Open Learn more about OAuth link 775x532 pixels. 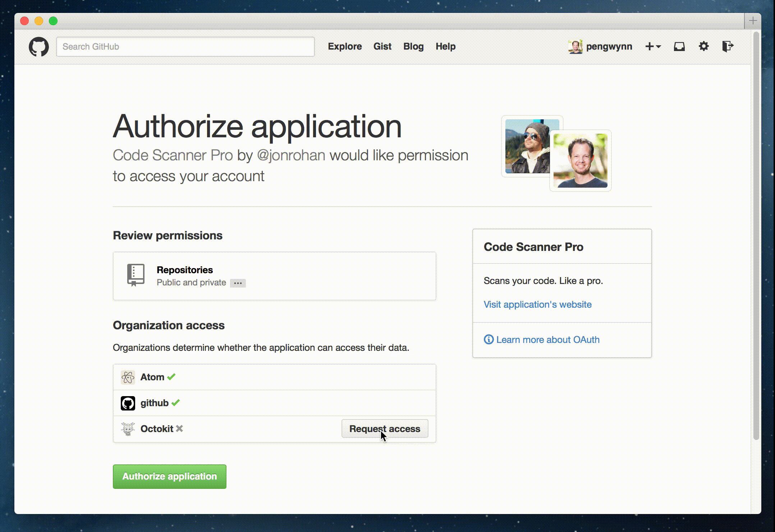(547, 340)
